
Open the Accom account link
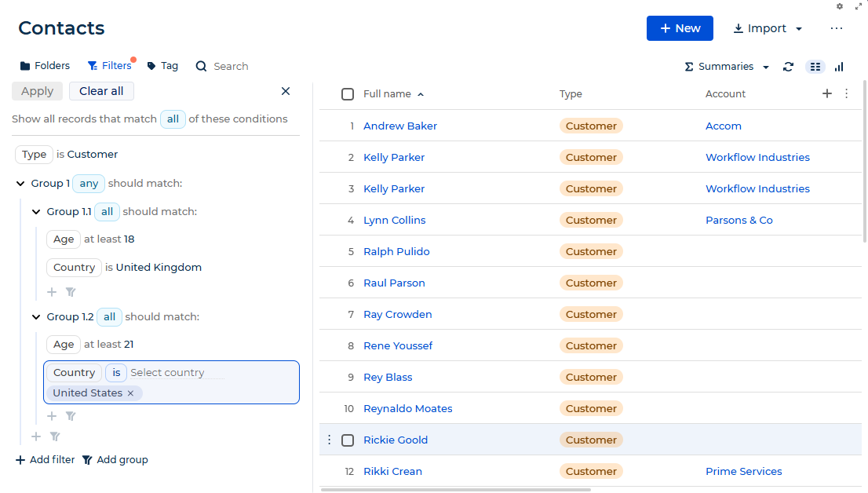click(x=724, y=126)
